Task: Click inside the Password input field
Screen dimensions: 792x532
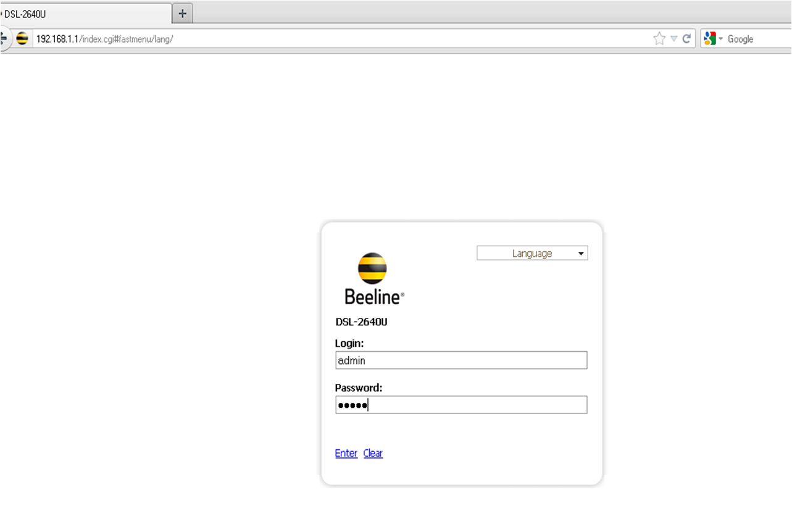Action: click(x=461, y=405)
